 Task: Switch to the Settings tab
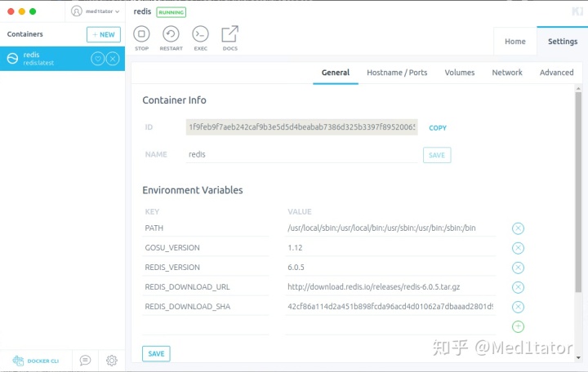pyautogui.click(x=563, y=42)
